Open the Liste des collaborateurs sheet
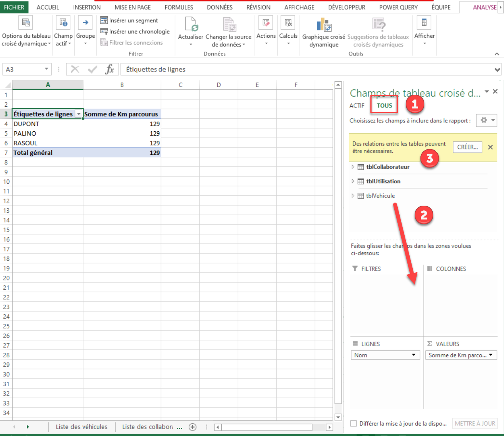This screenshot has height=436, width=504. click(x=147, y=427)
